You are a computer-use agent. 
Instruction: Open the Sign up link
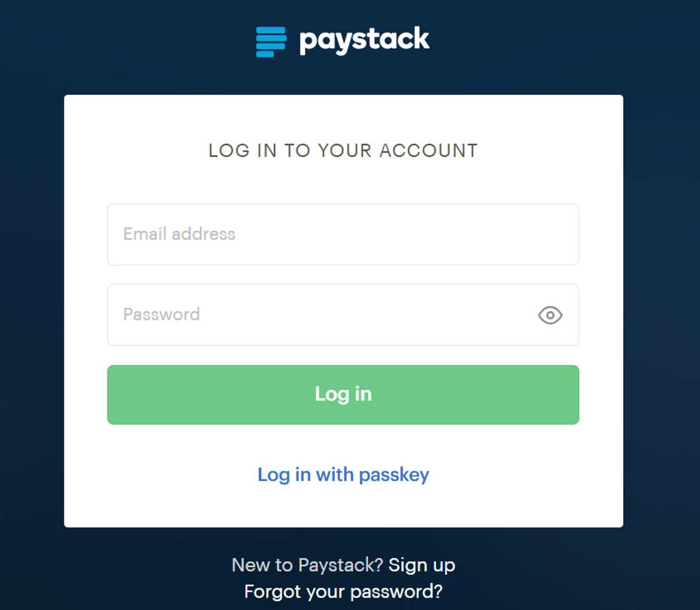422,565
